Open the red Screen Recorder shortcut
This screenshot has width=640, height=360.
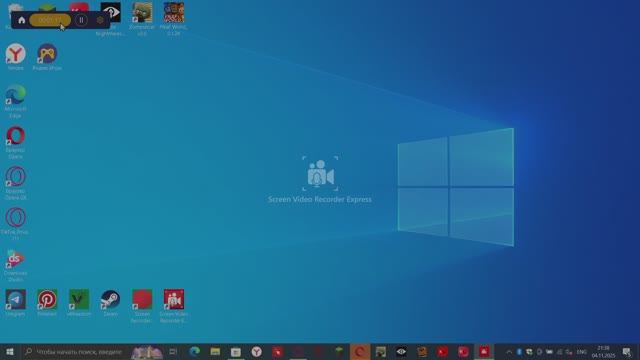click(x=142, y=306)
